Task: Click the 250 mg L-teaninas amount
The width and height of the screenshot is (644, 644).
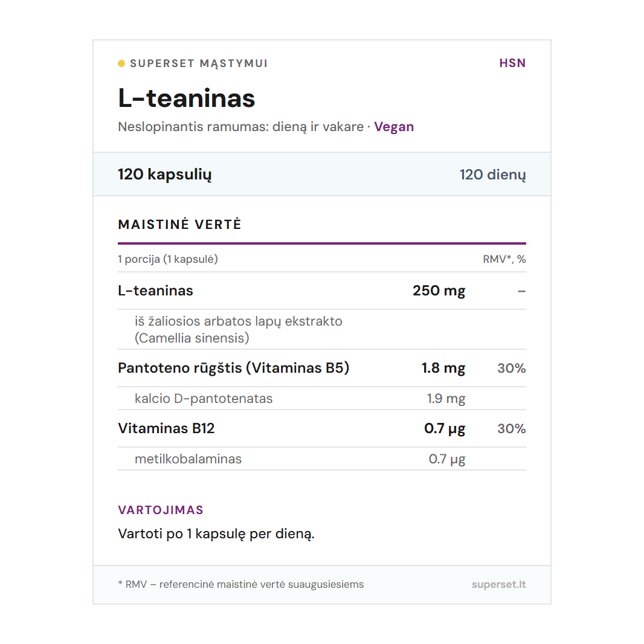Action: pyautogui.click(x=439, y=291)
